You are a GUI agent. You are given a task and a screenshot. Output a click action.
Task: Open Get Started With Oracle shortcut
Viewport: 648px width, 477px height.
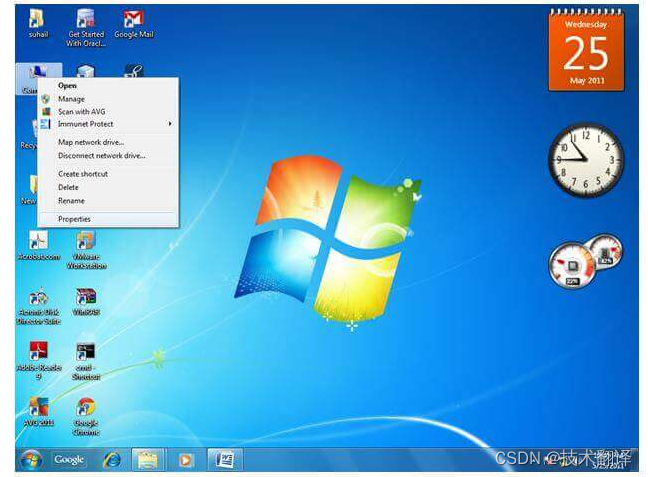tap(86, 27)
